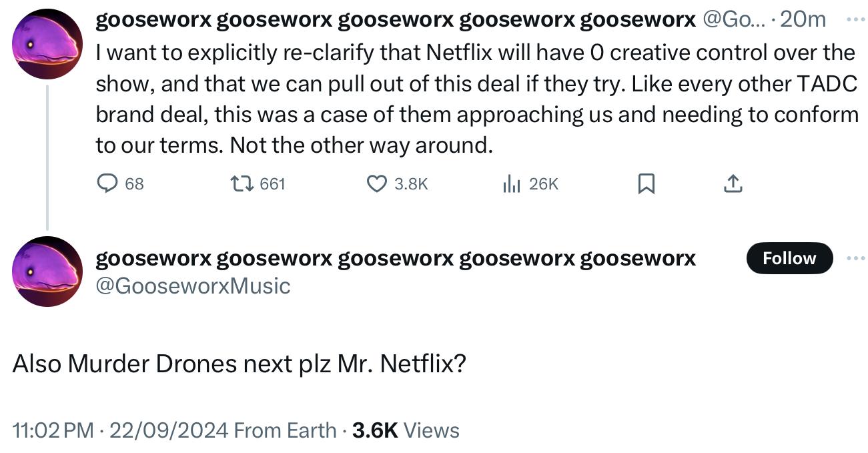Open more options on the 20m-old tweet
Screen dimensions: 868x453
point(853,20)
